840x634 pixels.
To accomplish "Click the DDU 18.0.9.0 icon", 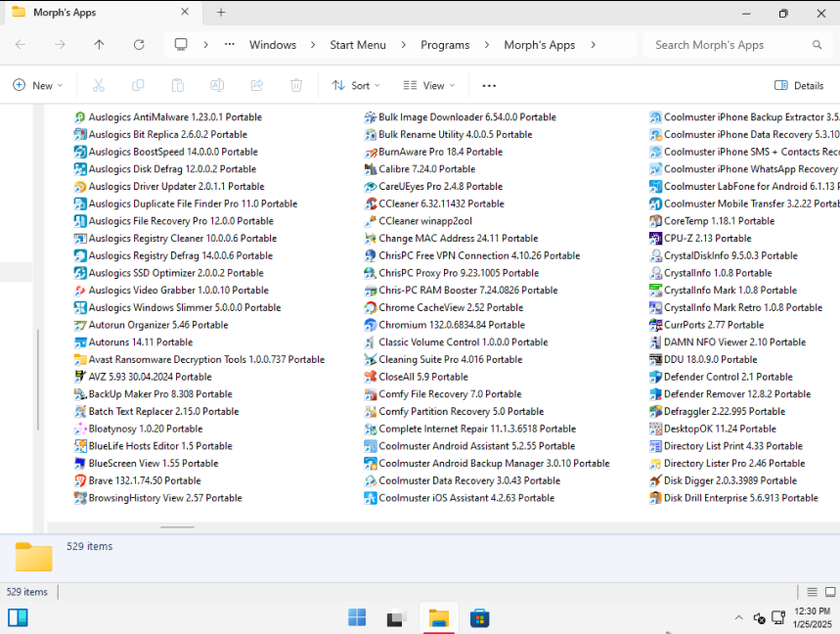I will [655, 360].
